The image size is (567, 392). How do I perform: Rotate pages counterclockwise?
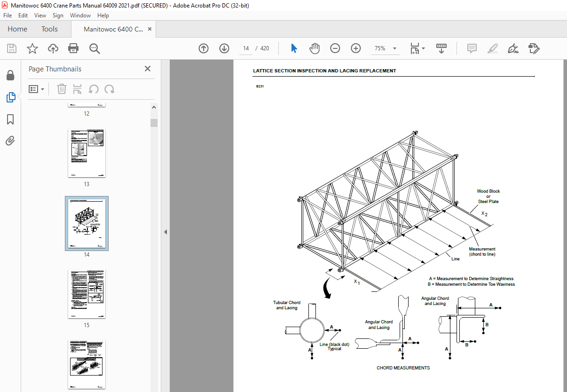pyautogui.click(x=94, y=89)
